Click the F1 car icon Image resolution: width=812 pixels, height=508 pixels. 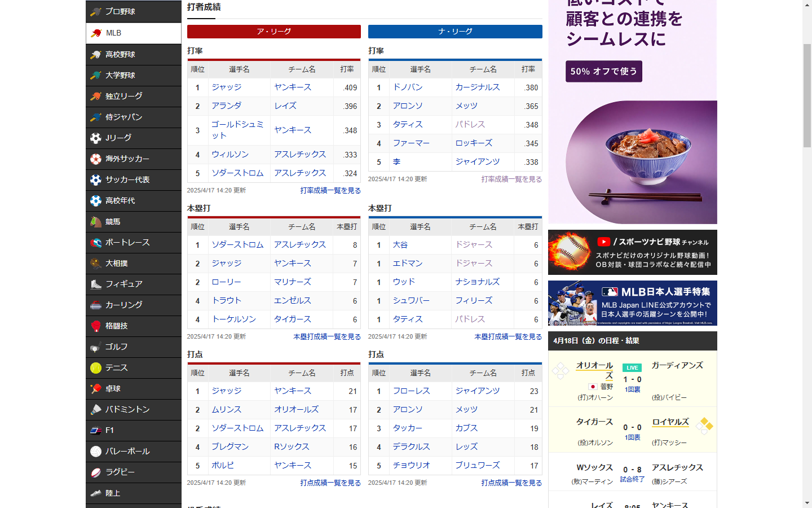click(96, 430)
